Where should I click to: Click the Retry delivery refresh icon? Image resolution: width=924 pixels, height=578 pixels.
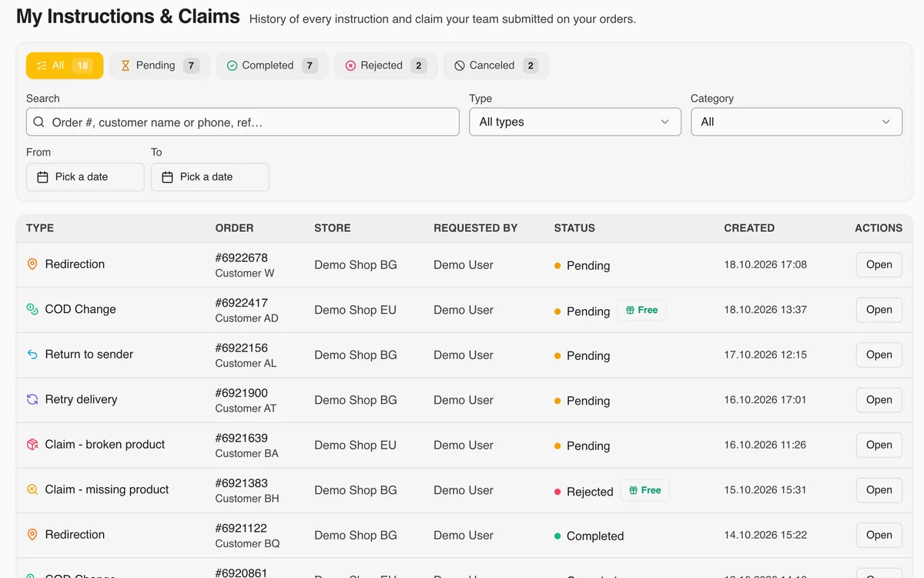pyautogui.click(x=32, y=399)
